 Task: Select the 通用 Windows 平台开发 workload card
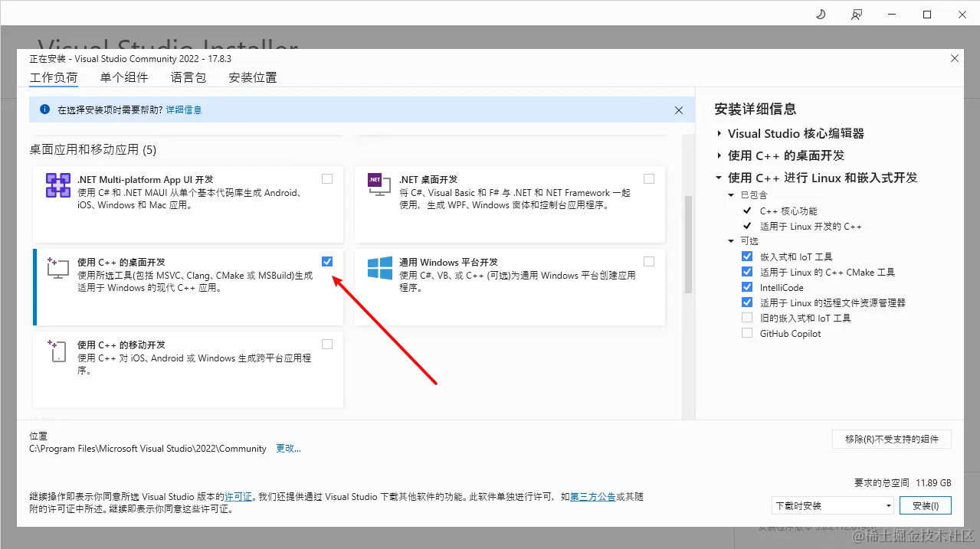[510, 287]
